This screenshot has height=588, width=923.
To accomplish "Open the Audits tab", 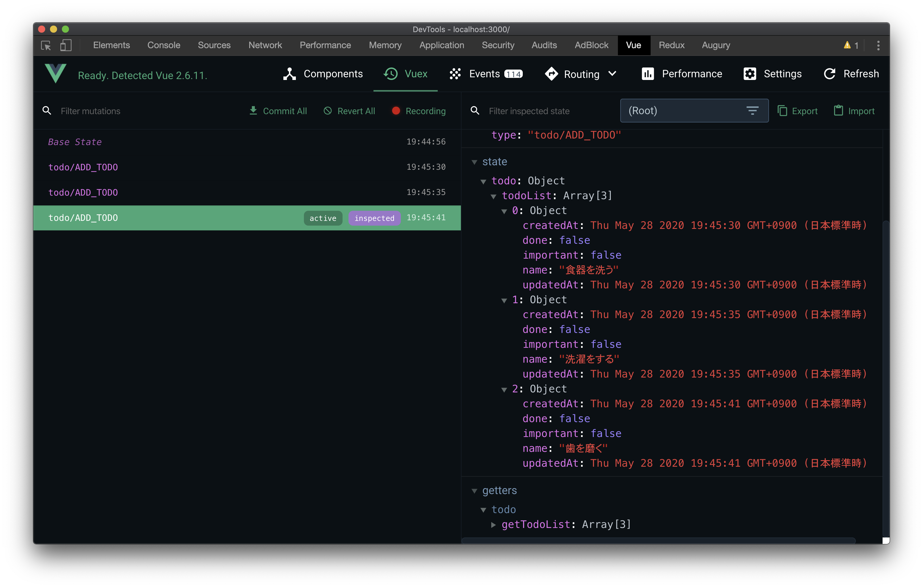I will (x=544, y=45).
